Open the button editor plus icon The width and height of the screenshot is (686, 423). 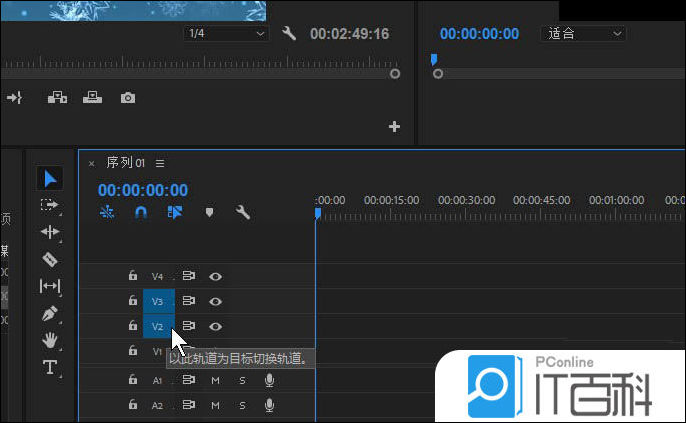[394, 127]
